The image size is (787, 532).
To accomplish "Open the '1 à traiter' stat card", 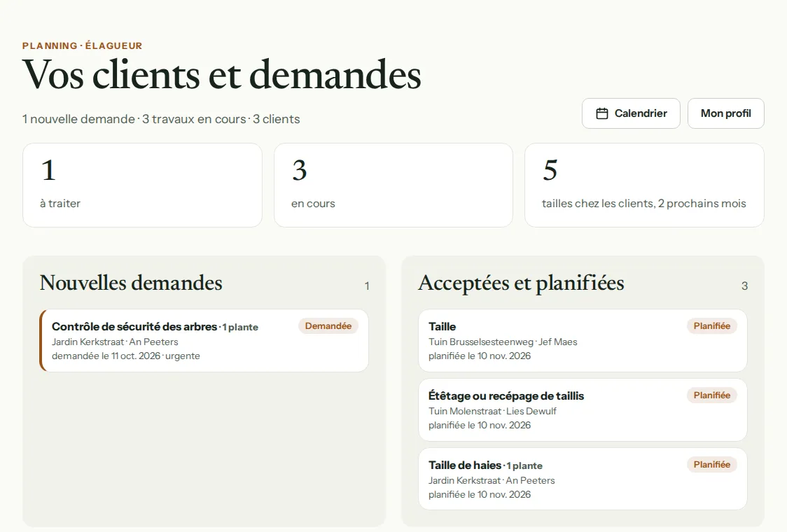I will click(143, 185).
